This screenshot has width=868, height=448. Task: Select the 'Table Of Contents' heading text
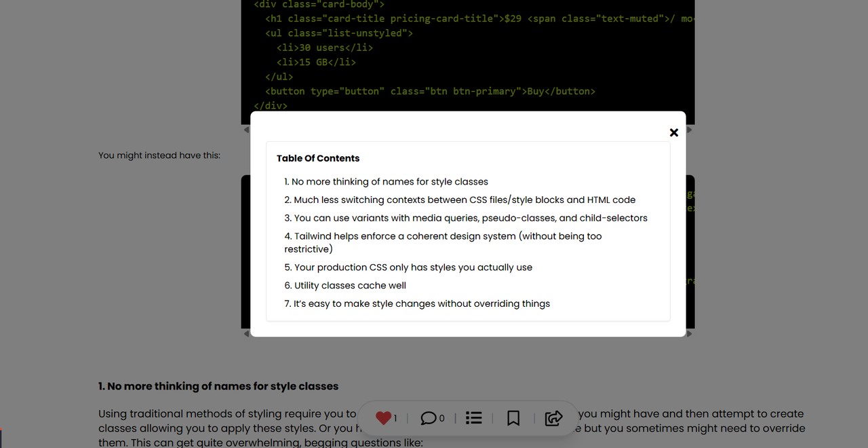318,158
